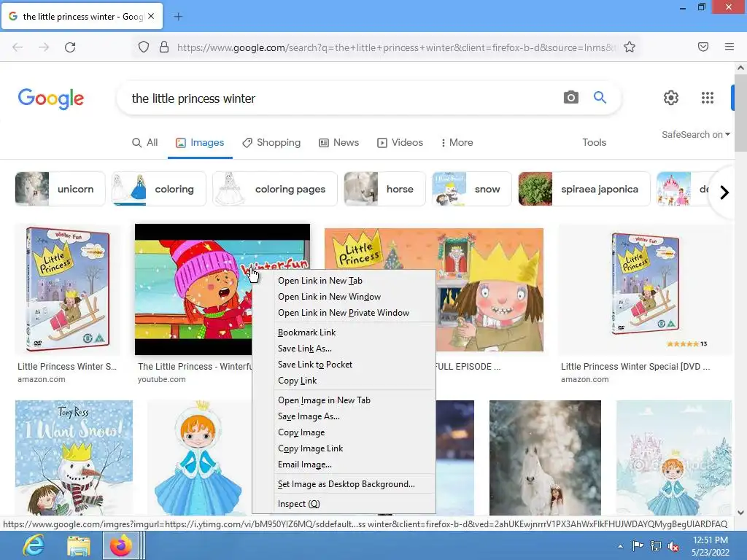
Task: Click the Firefox address bar URL
Action: click(395, 47)
